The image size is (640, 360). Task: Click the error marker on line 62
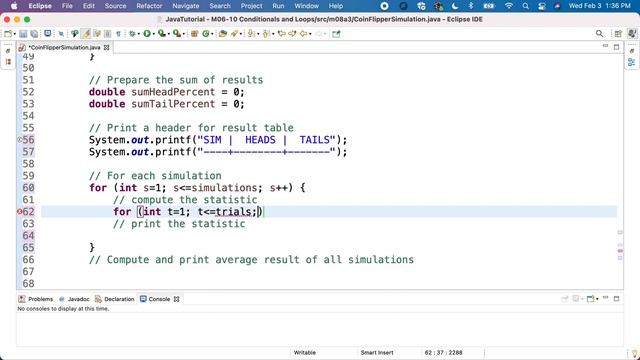pos(19,211)
